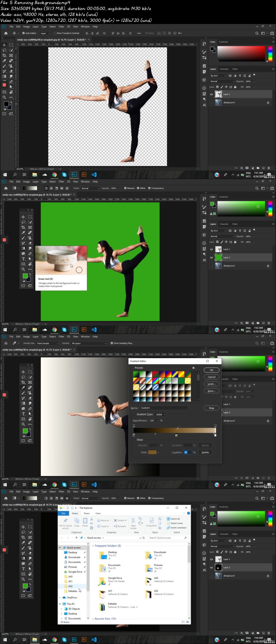Open the File tab in File Explorer

(63, 513)
